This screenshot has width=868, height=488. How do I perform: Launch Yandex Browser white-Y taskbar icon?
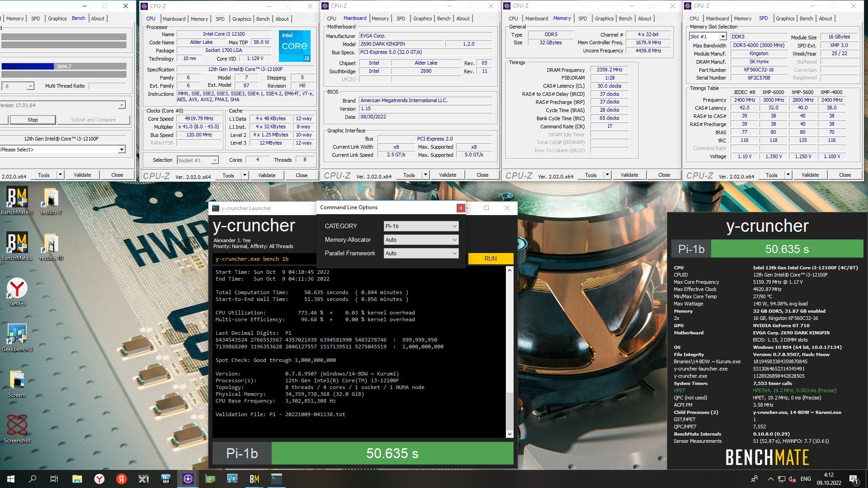click(x=99, y=479)
